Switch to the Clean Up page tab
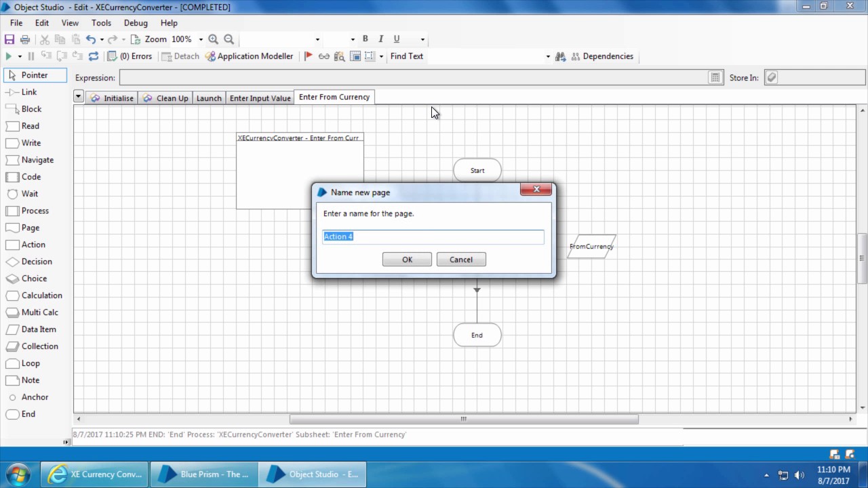Viewport: 868px width, 488px height. (165, 98)
